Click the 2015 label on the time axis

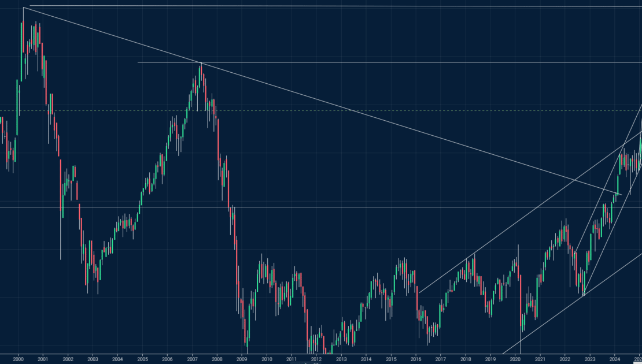(391, 359)
